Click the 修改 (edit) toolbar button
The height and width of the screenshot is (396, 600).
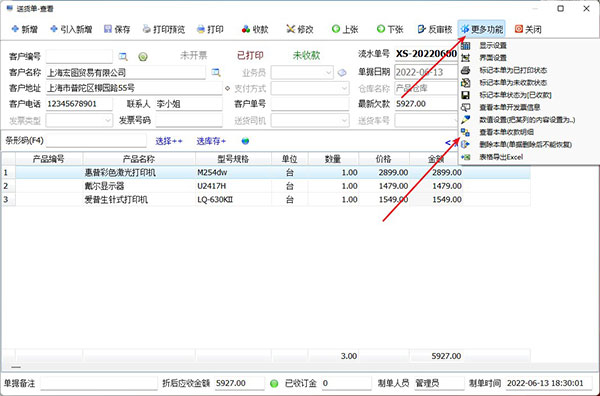300,29
